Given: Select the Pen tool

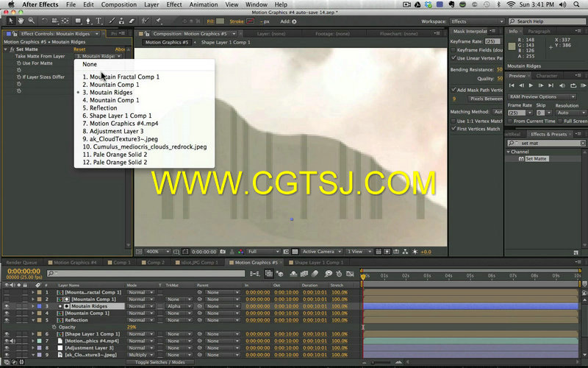Looking at the screenshot, I should [x=88, y=21].
